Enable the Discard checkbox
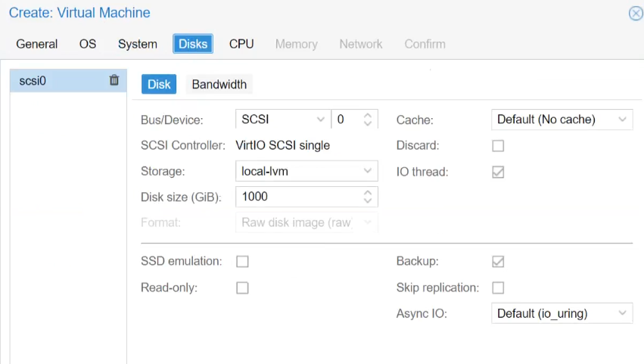 (498, 145)
